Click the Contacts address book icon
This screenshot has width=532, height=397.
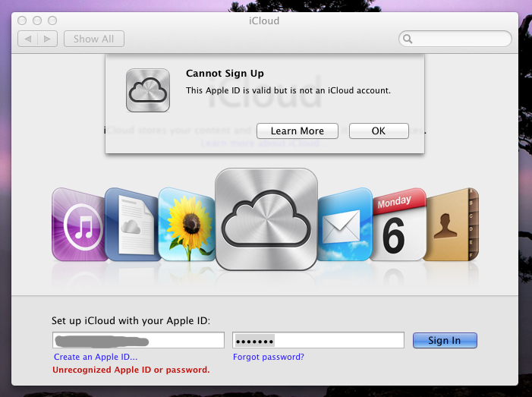452,225
